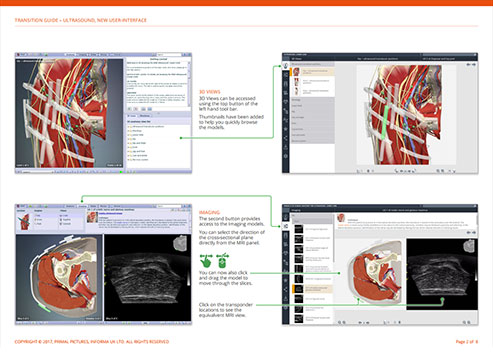Click orange link text in bottom-right screenshot description
The width and height of the screenshot is (493, 360).
[x=343, y=225]
